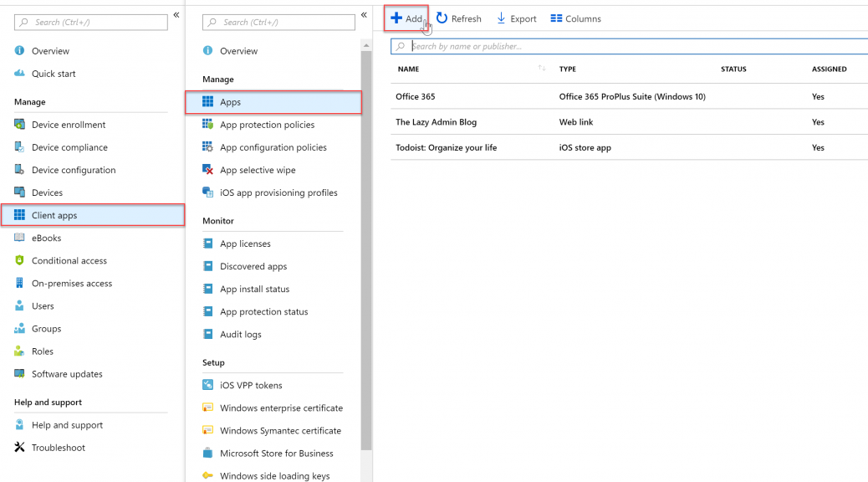Open Audit logs

click(x=241, y=335)
